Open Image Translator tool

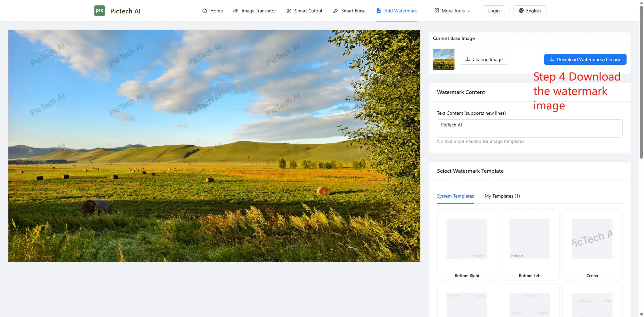click(255, 11)
